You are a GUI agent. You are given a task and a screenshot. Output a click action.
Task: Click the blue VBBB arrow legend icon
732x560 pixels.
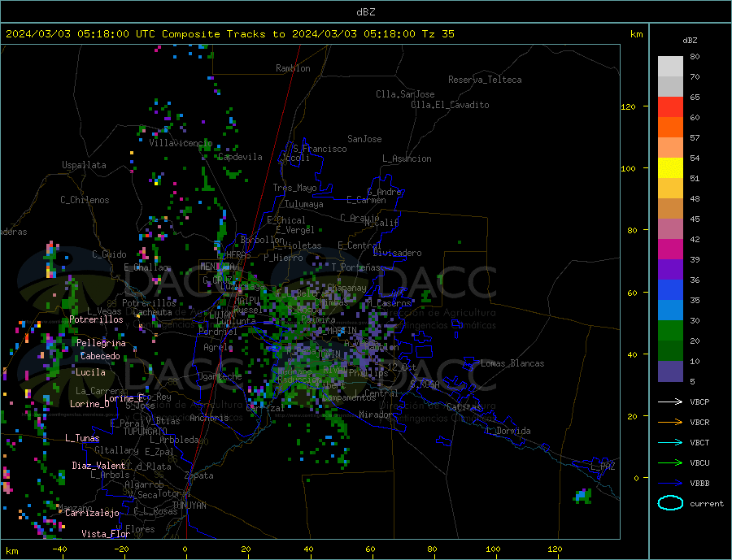click(670, 484)
